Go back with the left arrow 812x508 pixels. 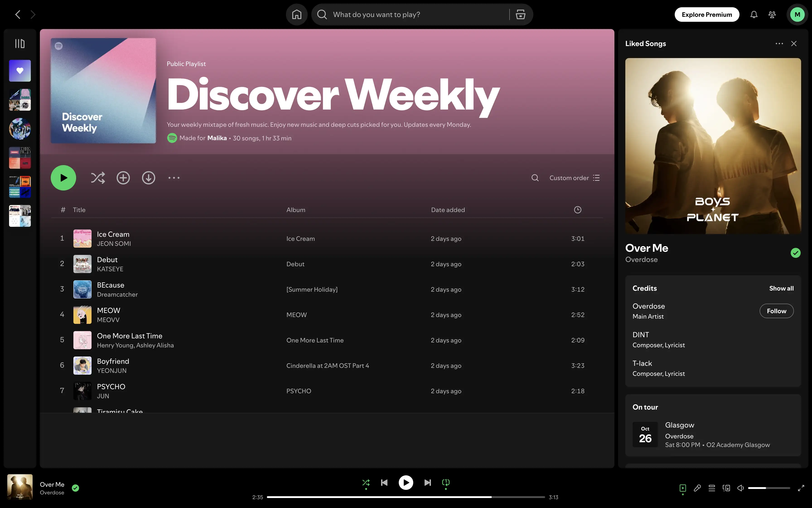pos(18,15)
